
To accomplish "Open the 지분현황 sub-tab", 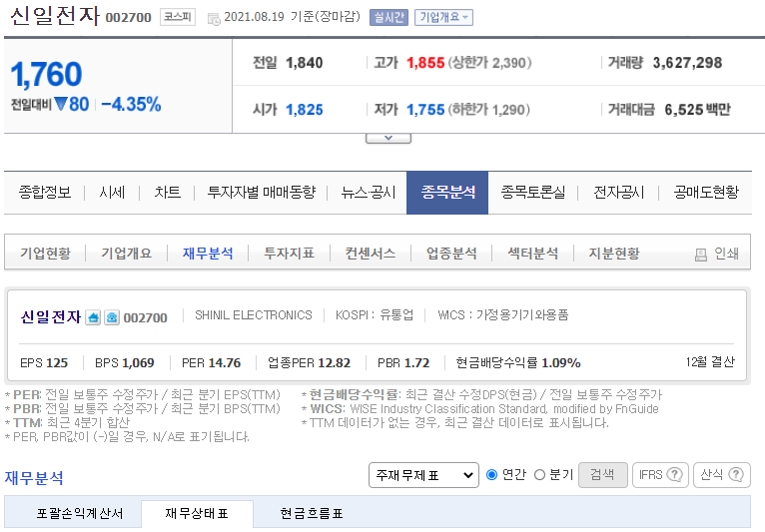I will pos(614,254).
